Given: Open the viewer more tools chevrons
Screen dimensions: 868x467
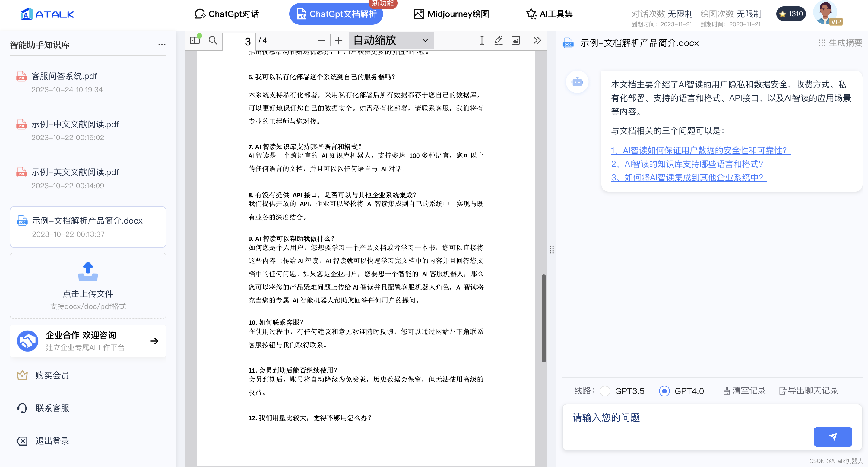Looking at the screenshot, I should 537,40.
